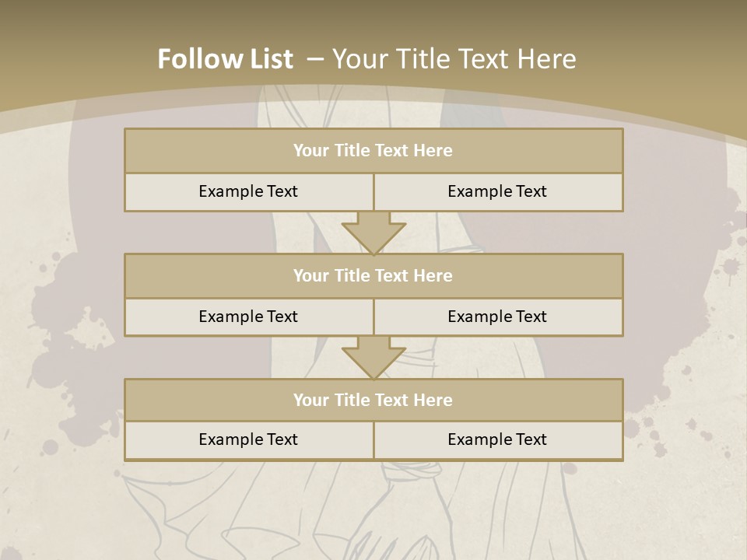Click the top table's right Example Text cell
This screenshot has height=560, width=747.
click(497, 191)
